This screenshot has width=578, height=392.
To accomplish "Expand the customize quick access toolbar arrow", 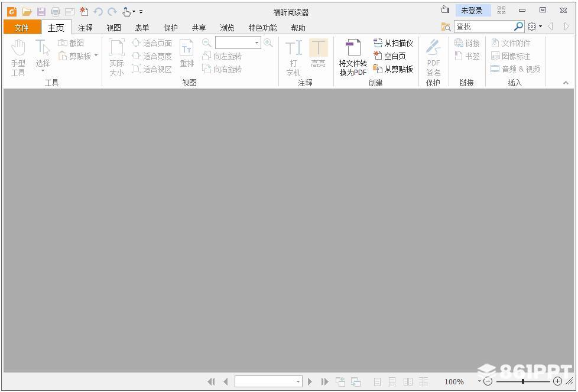I will pos(141,12).
